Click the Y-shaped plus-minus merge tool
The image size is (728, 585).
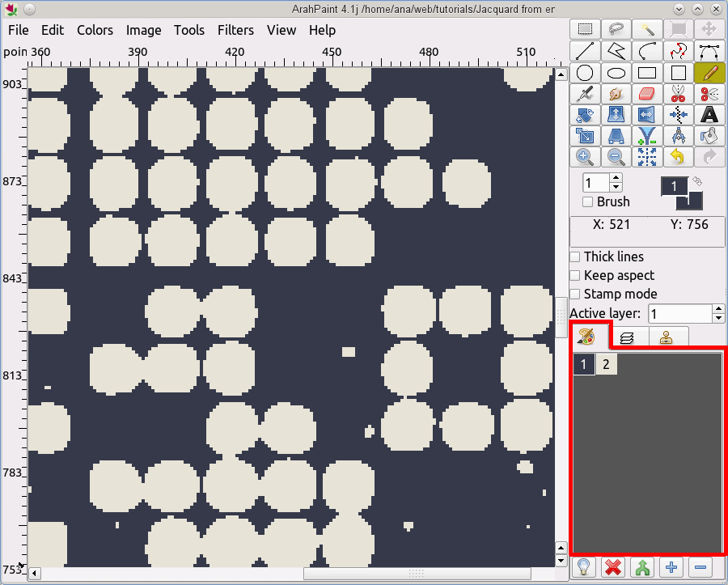point(647,136)
